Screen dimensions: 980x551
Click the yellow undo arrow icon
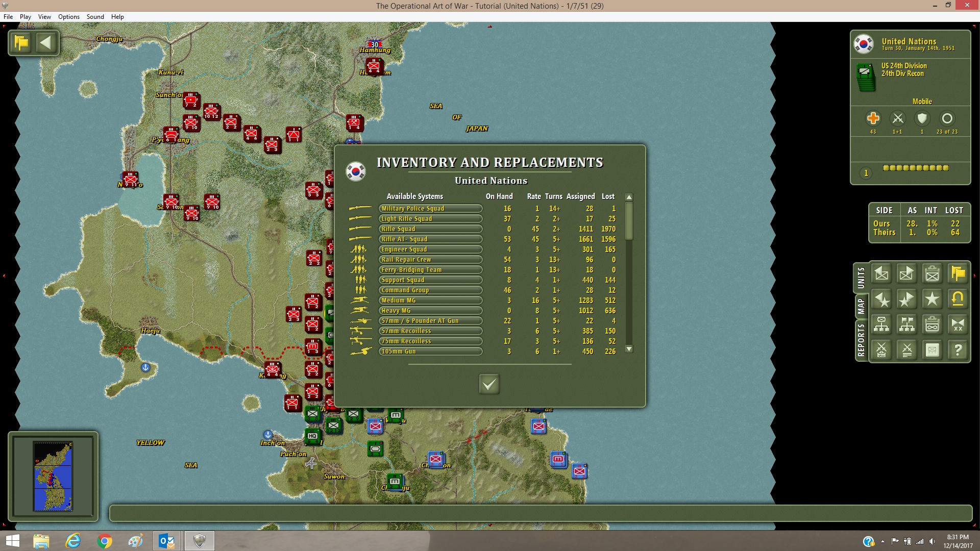click(958, 299)
